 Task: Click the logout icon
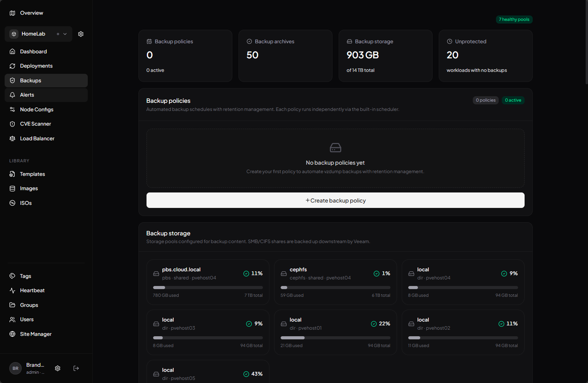tap(76, 368)
